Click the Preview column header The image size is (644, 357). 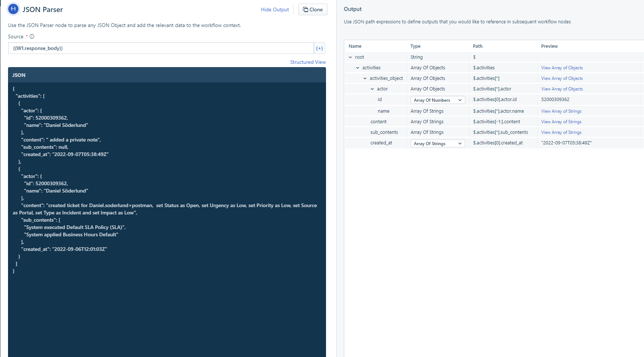pos(549,46)
